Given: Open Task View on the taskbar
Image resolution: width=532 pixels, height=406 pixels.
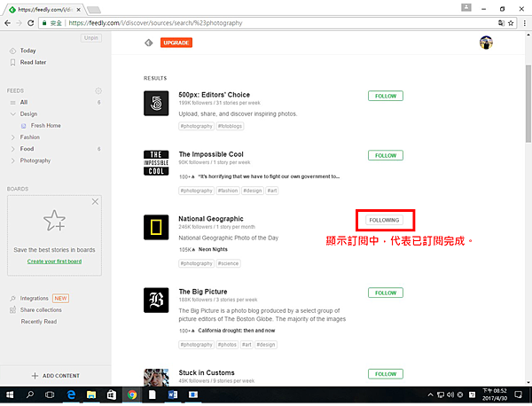Looking at the screenshot, I should point(50,394).
